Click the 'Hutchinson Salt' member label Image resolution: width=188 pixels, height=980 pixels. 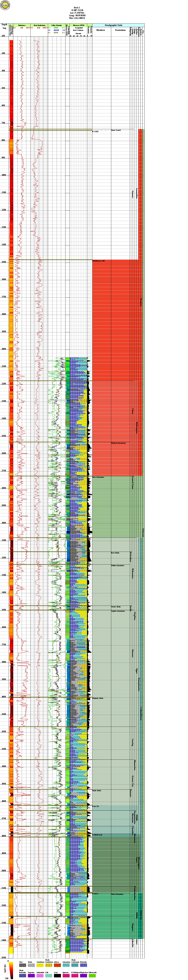(x=99, y=261)
